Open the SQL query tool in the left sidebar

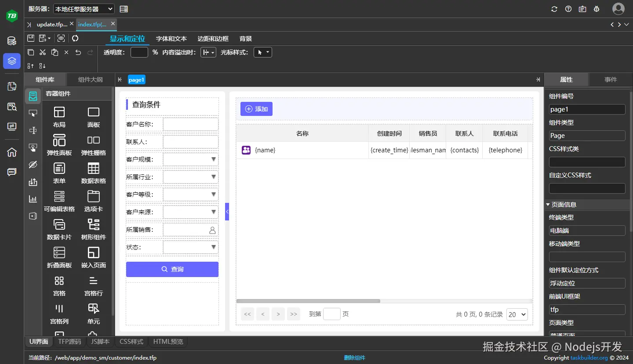(x=11, y=107)
